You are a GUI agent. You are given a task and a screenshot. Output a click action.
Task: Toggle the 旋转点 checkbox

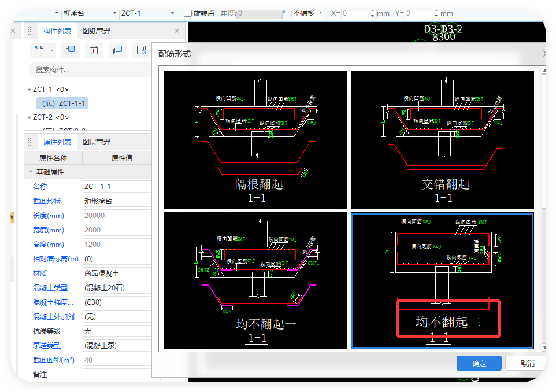tap(188, 13)
